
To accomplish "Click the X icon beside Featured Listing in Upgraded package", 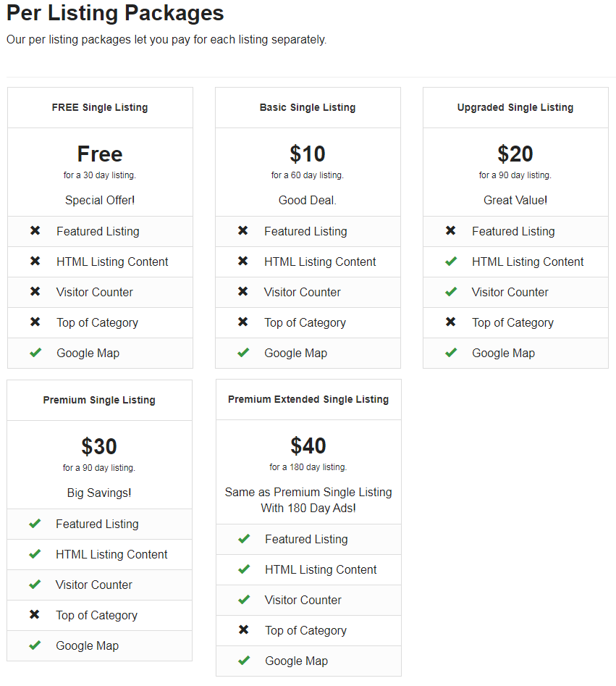I will [x=450, y=230].
